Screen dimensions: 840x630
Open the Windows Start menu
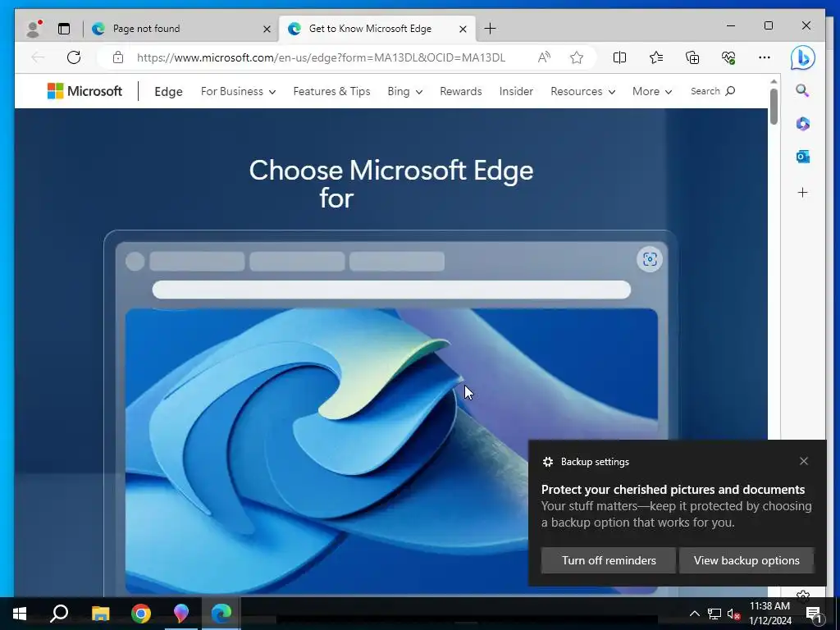click(x=20, y=614)
